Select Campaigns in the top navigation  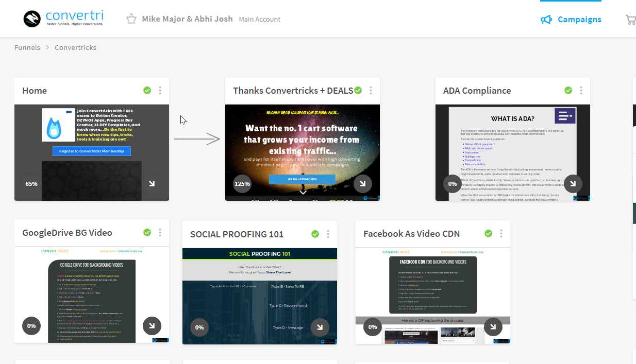(579, 19)
